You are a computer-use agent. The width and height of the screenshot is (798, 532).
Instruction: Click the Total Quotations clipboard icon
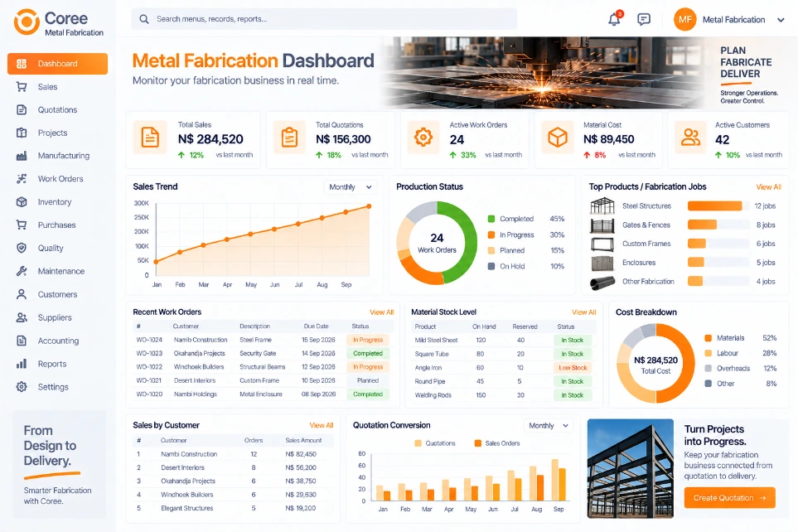click(289, 138)
